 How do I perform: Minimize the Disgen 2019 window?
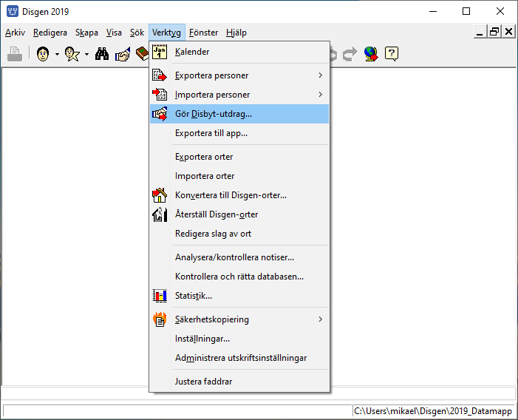(x=433, y=11)
